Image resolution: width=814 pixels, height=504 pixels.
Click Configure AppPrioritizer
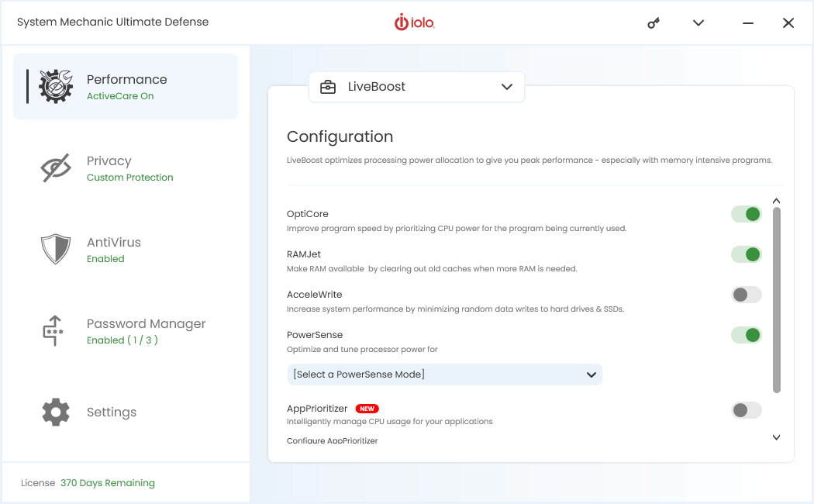pos(333,440)
